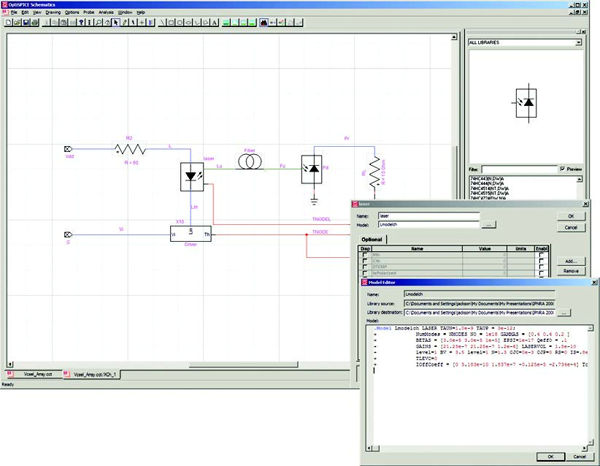Click the Fiber component symbol

250,161
